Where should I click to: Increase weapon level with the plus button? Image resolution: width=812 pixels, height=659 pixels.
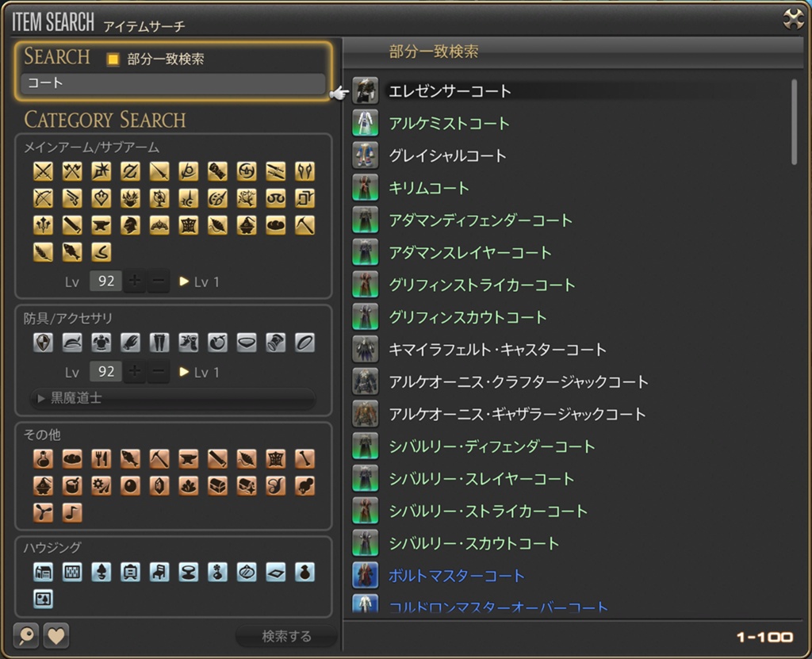(x=135, y=282)
